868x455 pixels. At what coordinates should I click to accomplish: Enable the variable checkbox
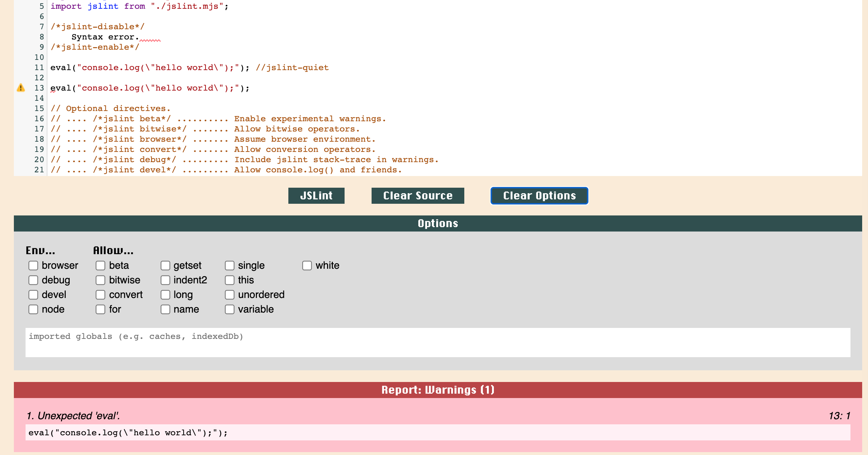coord(230,309)
